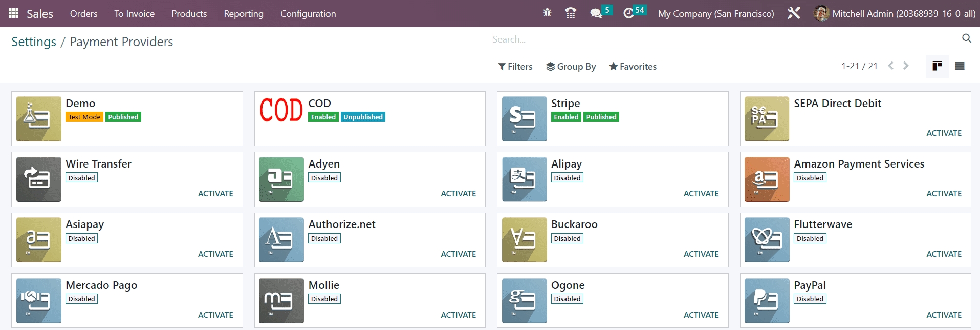This screenshot has height=330, width=980.
Task: Open the Reporting menu
Action: point(243,14)
